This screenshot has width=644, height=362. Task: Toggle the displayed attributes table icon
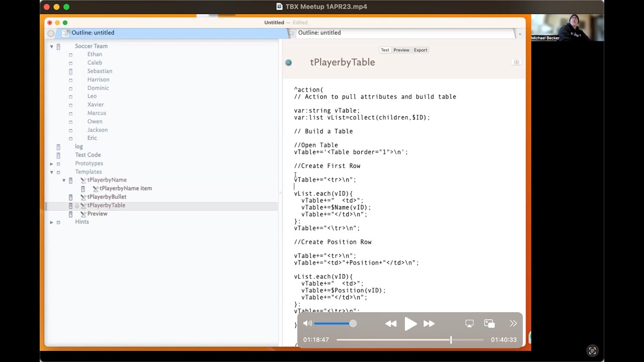point(516,62)
